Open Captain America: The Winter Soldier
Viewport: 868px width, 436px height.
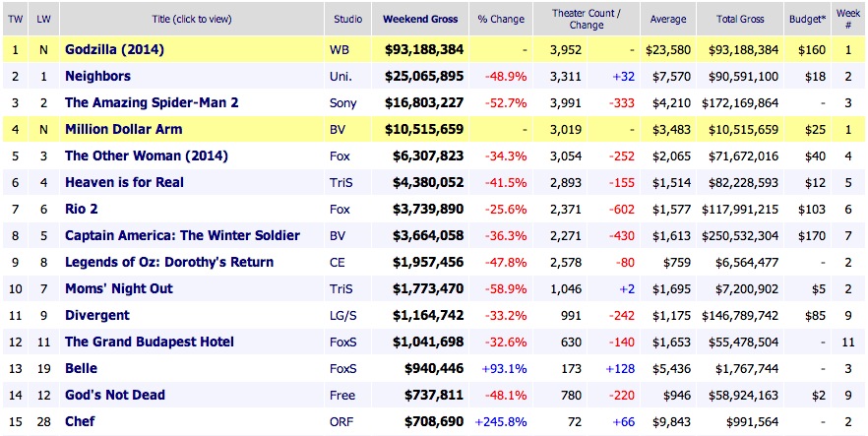(x=182, y=235)
